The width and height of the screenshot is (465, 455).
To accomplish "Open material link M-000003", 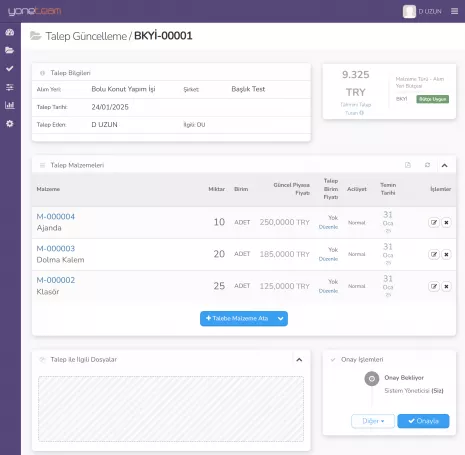I will [x=56, y=249].
